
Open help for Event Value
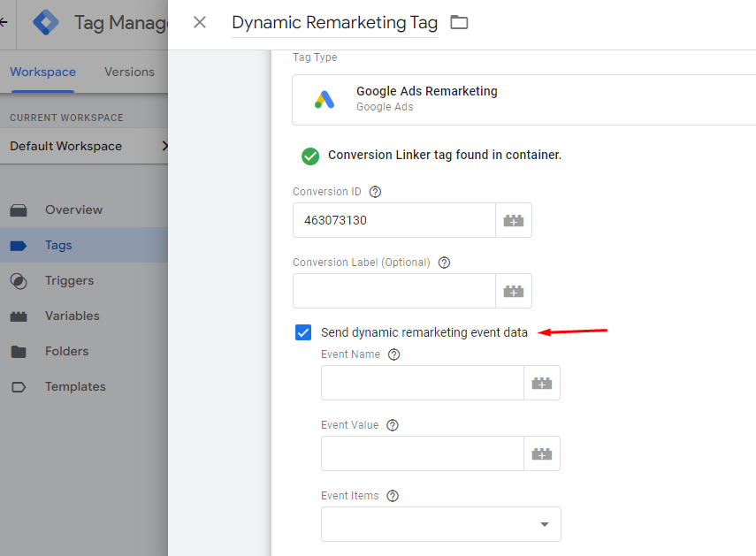pos(393,425)
